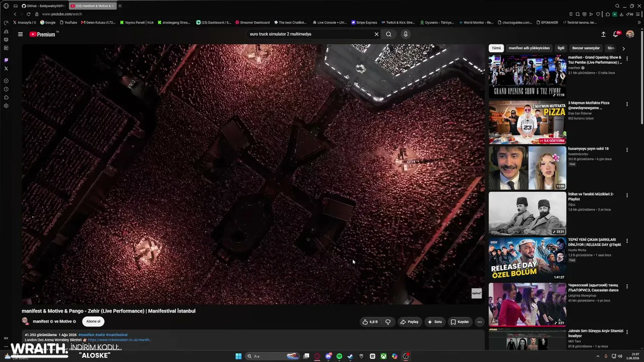Click the #manifest hashtag

86,335
